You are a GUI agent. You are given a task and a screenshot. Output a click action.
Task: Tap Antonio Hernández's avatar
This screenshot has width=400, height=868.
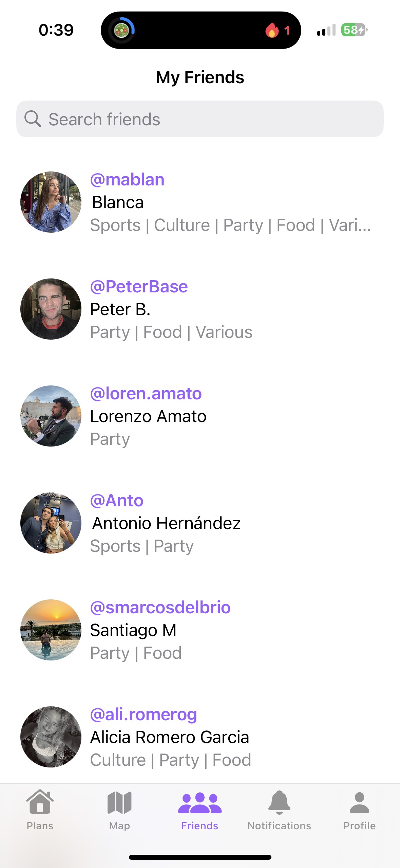pos(51,523)
